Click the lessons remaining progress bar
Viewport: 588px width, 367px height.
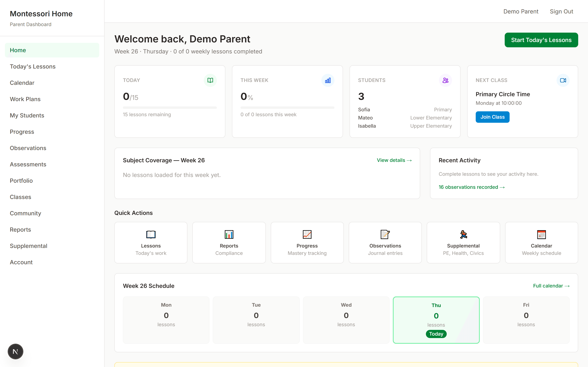click(x=170, y=107)
